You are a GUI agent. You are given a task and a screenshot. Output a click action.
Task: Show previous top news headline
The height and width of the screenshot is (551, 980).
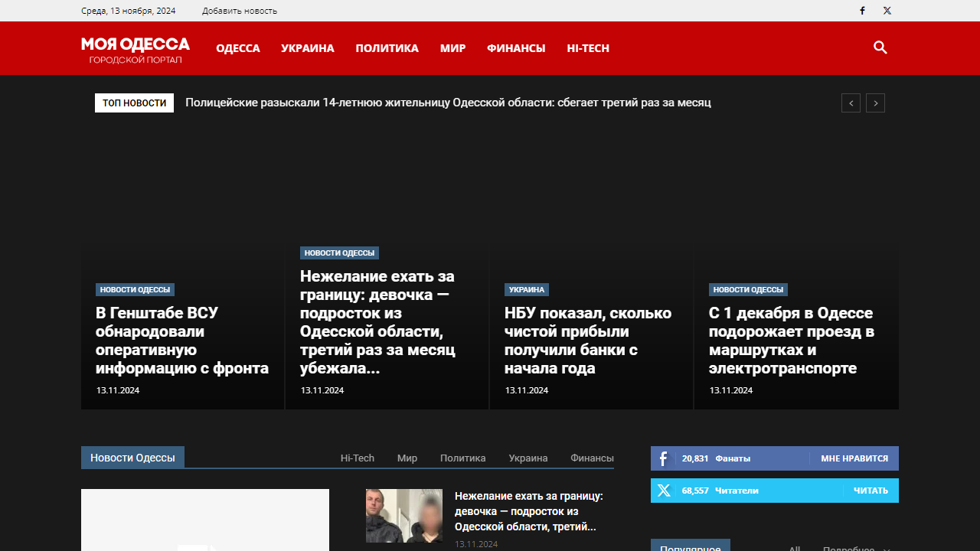coord(851,103)
